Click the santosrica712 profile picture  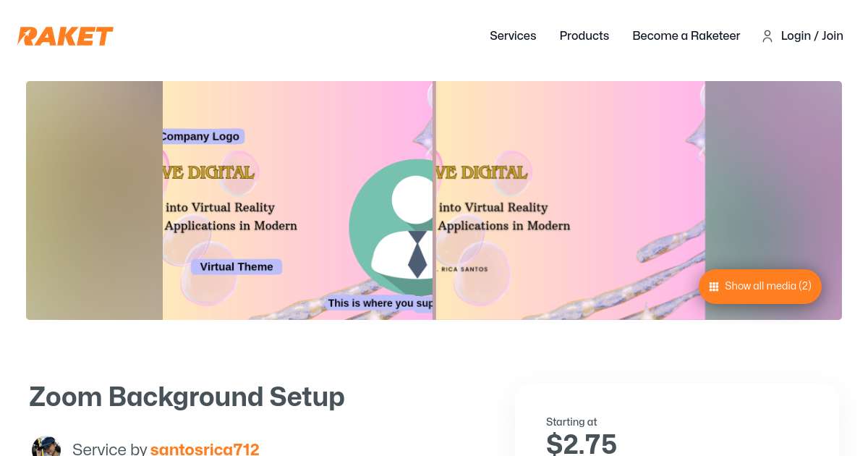click(46, 447)
